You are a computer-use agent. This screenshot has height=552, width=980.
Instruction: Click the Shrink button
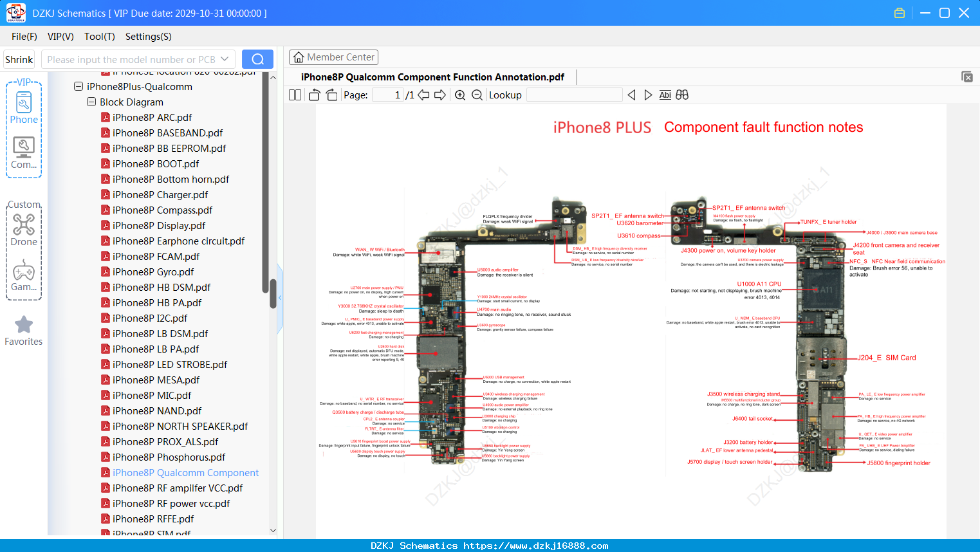(x=19, y=59)
